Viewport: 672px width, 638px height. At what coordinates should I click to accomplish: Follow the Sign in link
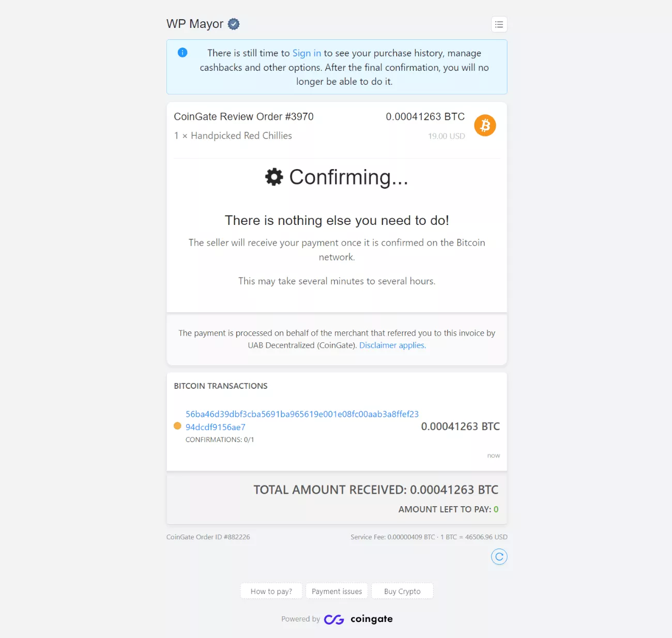tap(307, 53)
